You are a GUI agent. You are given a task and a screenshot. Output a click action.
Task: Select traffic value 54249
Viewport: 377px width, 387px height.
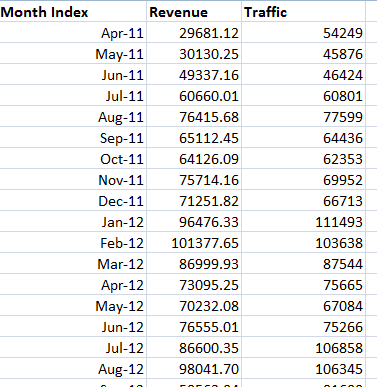[303, 33]
